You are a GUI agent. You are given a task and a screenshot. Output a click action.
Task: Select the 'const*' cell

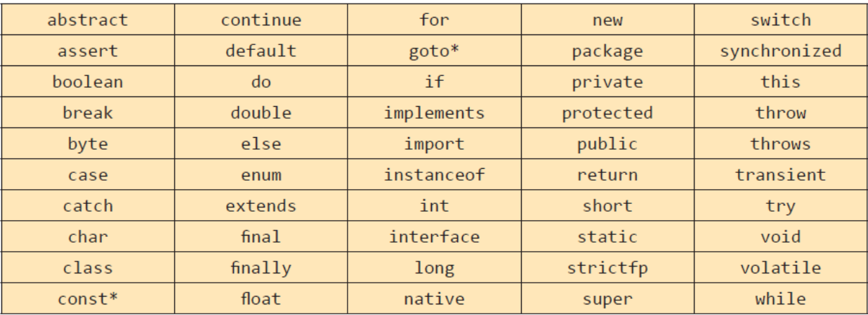(88, 299)
